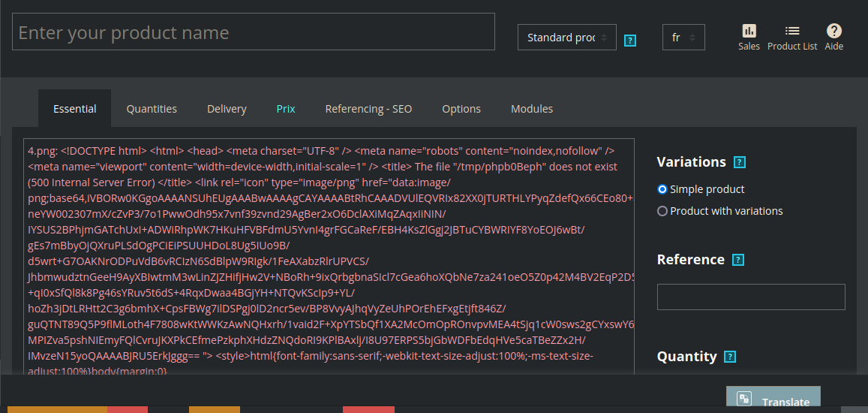The image size is (868, 413).
Task: Click the Translate button
Action: click(x=773, y=401)
